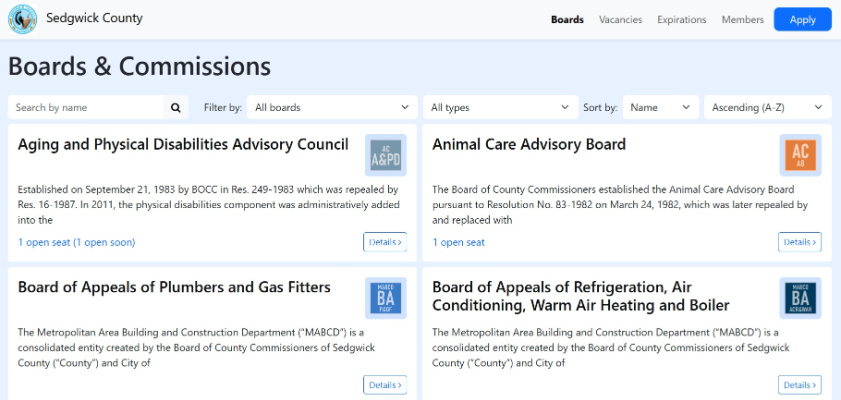Click the Sedgwick County seal logo
This screenshot has width=841, height=400.
[23, 19]
